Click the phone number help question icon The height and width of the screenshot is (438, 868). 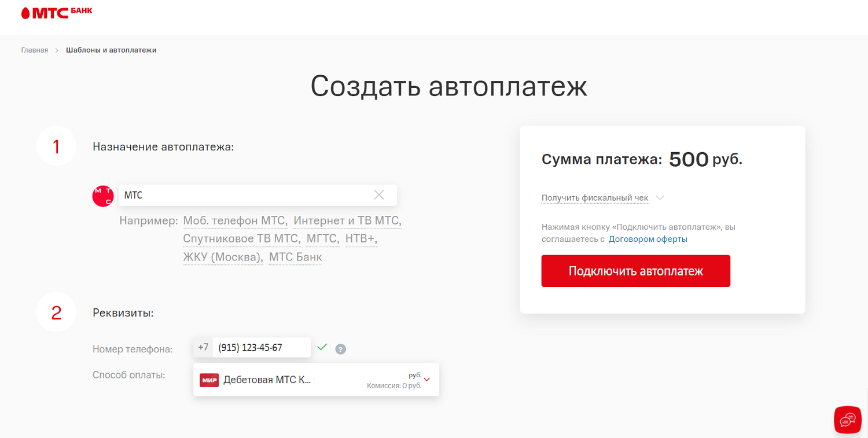coord(341,349)
